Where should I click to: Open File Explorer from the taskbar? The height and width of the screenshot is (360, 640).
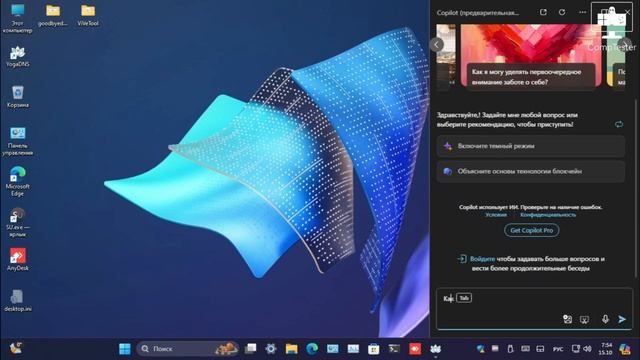291,349
